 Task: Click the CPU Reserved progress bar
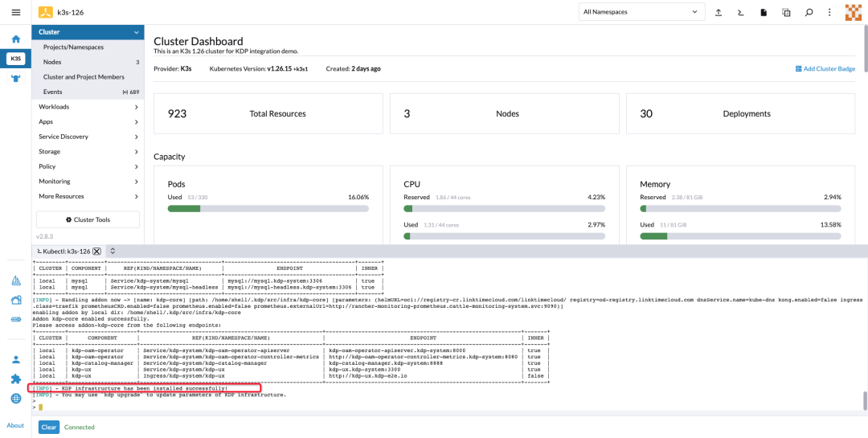(x=504, y=209)
